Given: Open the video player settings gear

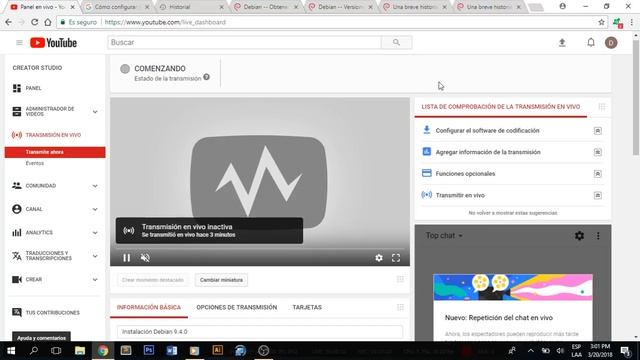Looking at the screenshot, I should [x=379, y=258].
